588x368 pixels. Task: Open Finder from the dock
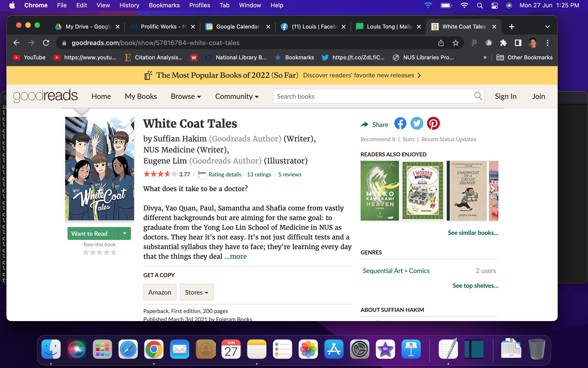click(x=51, y=349)
